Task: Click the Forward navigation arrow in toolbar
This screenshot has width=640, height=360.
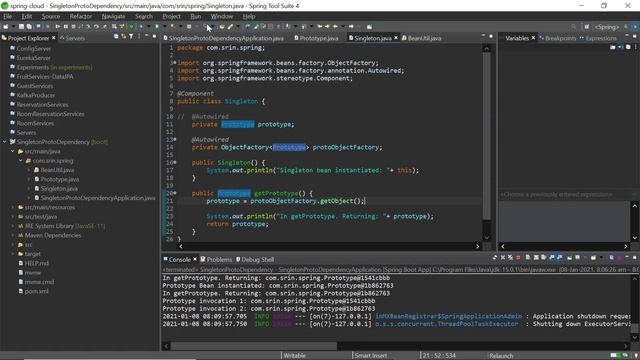Action: [x=351, y=27]
